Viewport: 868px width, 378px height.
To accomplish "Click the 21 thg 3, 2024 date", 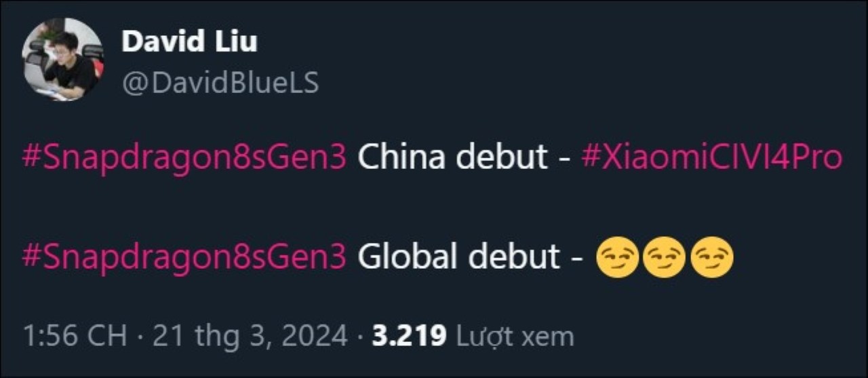I will (250, 336).
